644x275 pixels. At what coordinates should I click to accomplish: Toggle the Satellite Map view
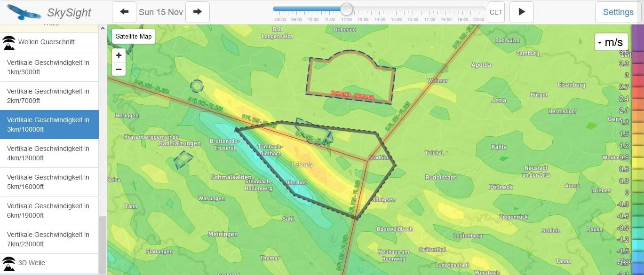(134, 36)
